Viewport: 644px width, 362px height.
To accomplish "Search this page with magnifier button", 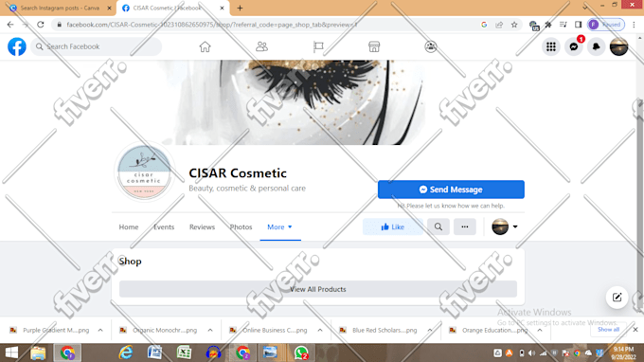I will click(438, 226).
